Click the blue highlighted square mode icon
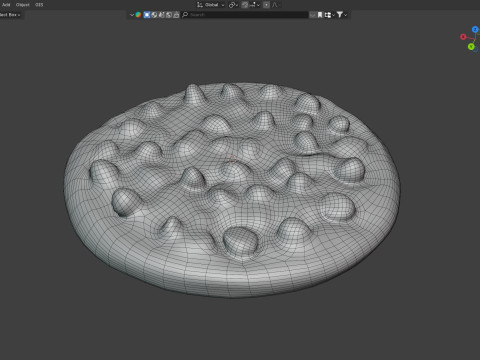 [x=147, y=15]
